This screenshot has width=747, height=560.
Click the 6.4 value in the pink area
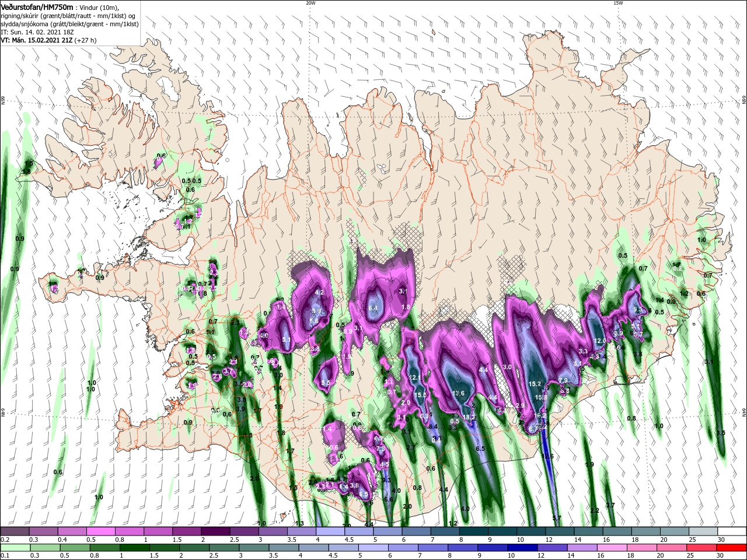[373, 308]
